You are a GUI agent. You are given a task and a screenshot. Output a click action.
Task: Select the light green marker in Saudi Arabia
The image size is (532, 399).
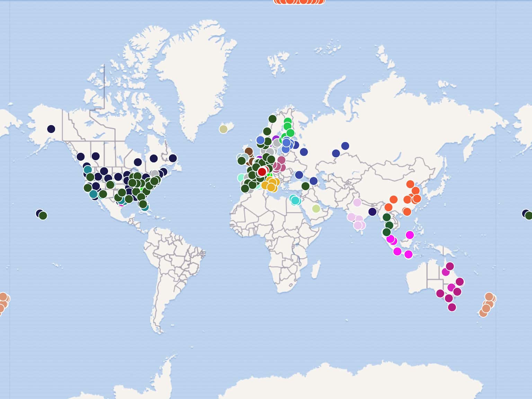point(316,209)
